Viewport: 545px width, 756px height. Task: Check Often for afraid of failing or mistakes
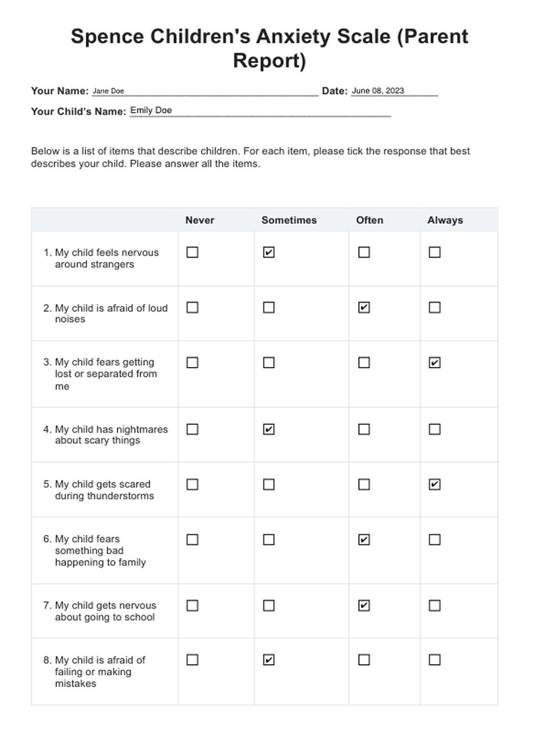(364, 660)
